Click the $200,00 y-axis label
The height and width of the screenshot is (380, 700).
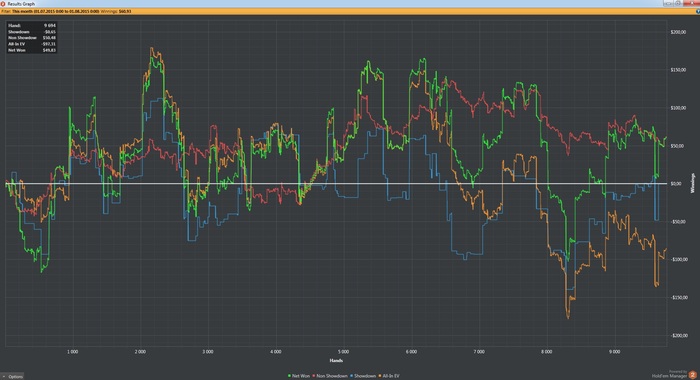tap(678, 32)
